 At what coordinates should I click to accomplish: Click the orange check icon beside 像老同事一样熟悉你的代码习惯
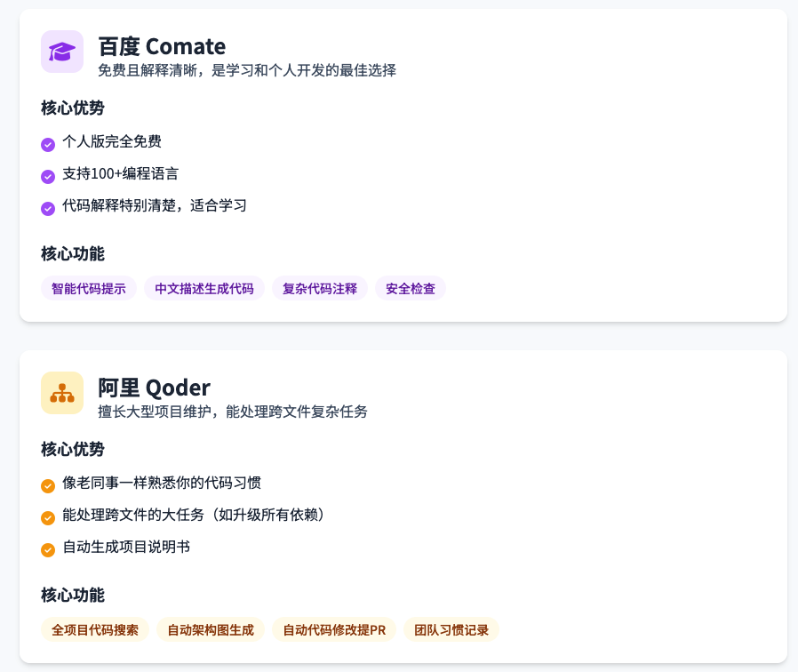click(48, 486)
